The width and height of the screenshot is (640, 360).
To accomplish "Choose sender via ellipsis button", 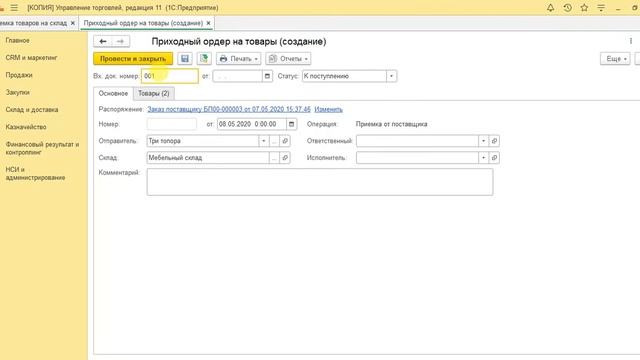I will coord(274,141).
